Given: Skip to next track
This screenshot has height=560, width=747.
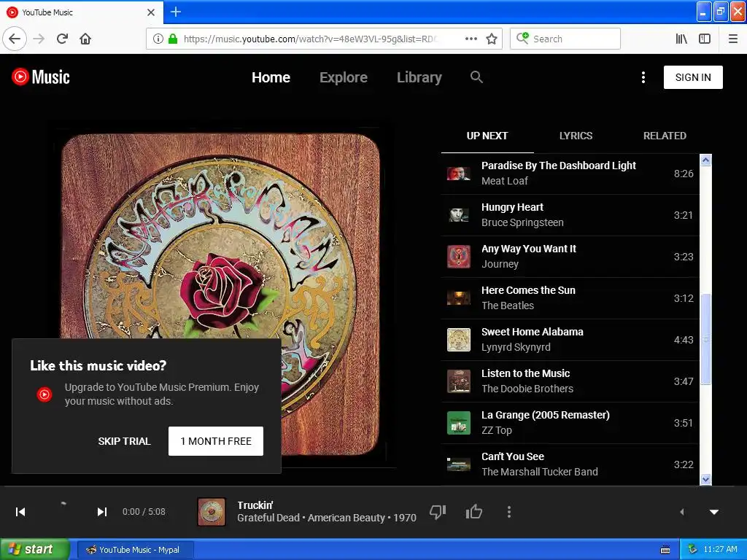Looking at the screenshot, I should coord(101,512).
